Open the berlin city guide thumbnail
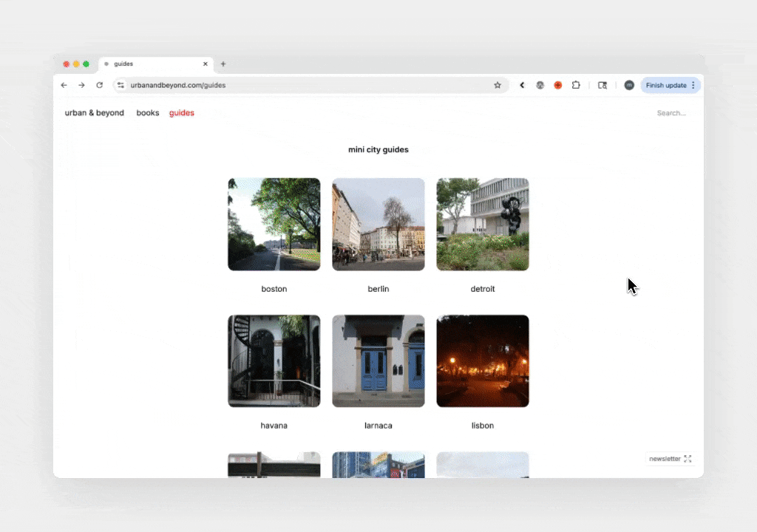Image resolution: width=757 pixels, height=532 pixels. (x=378, y=224)
